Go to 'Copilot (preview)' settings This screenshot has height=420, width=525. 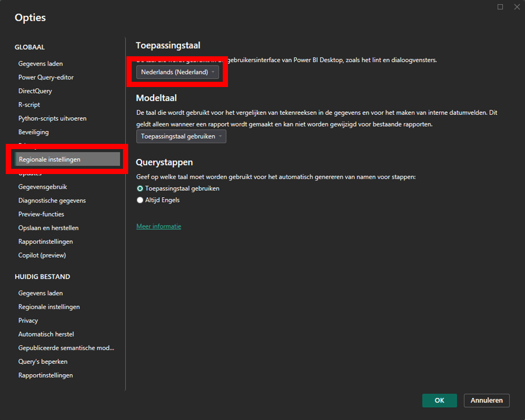pyautogui.click(x=42, y=255)
